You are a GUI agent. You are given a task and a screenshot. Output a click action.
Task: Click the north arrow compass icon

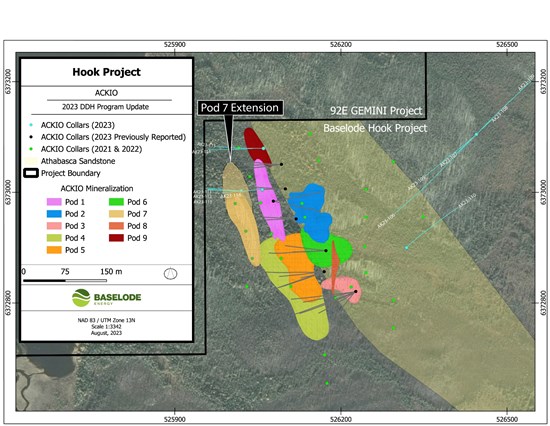coord(170,273)
